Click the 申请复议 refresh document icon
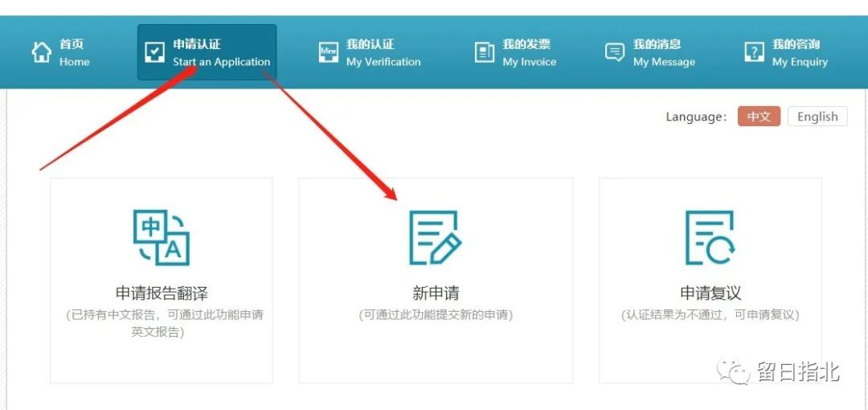The height and width of the screenshot is (410, 868). pos(710,237)
